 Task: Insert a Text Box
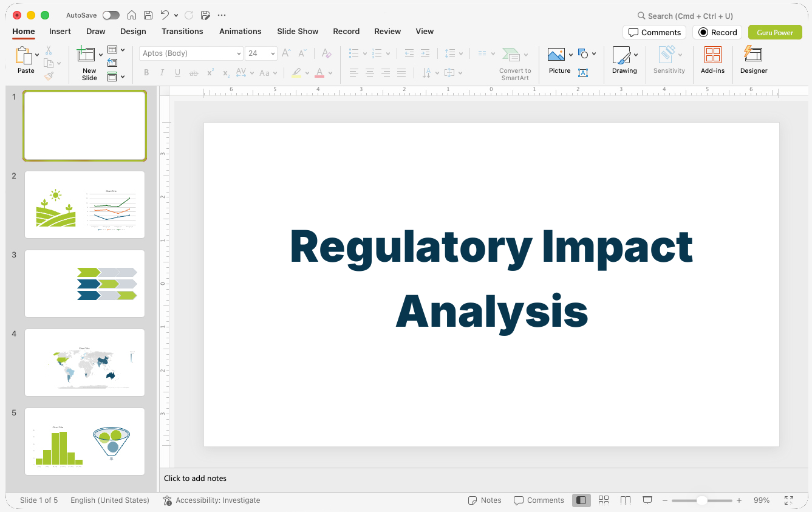click(583, 73)
